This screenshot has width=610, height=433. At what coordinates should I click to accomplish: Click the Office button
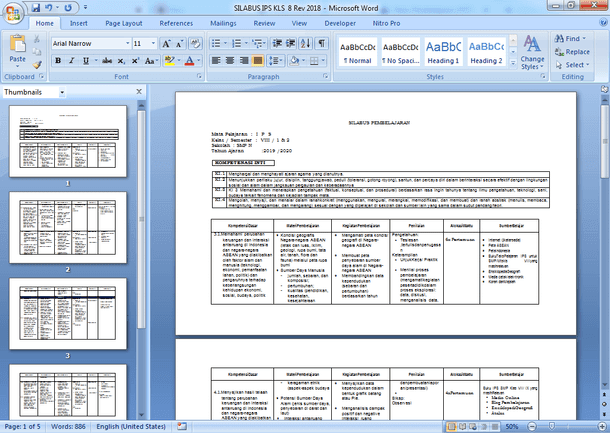click(x=13, y=14)
